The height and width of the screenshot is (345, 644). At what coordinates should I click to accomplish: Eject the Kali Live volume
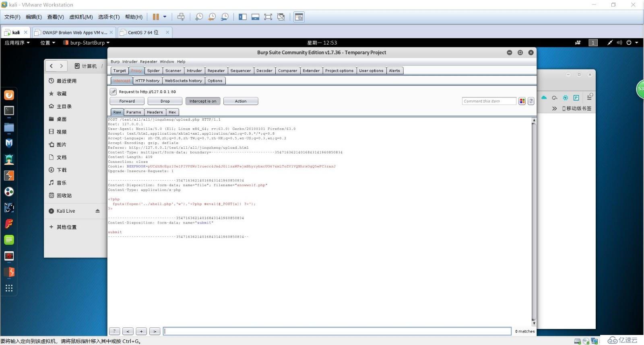(x=97, y=211)
